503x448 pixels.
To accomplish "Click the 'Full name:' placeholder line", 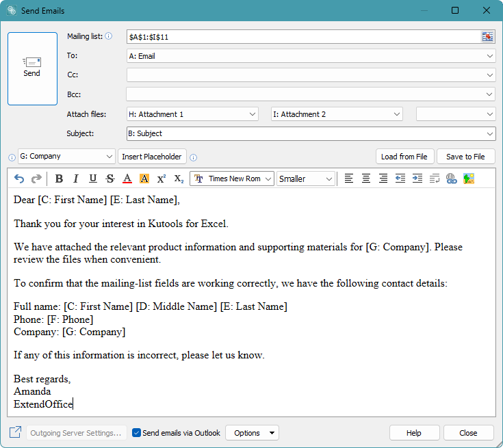I will (x=150, y=306).
